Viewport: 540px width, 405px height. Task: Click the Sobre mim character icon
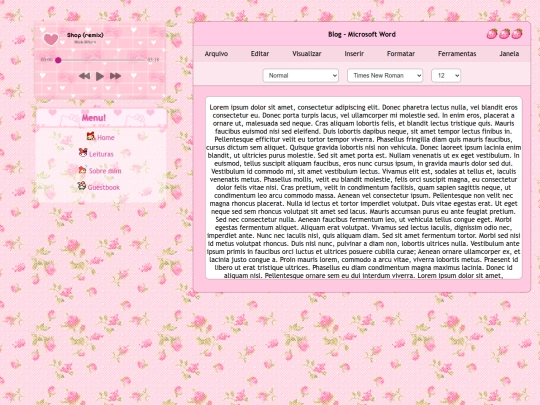(x=82, y=169)
